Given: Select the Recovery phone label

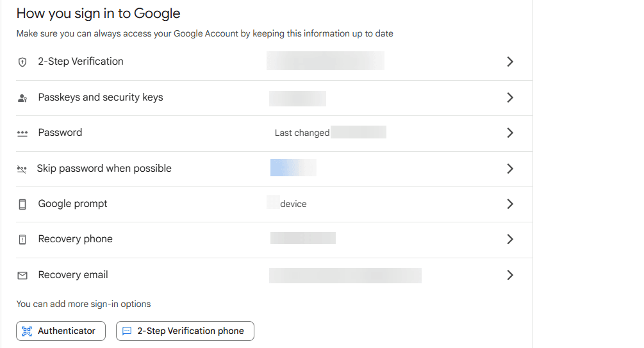Looking at the screenshot, I should click(75, 239).
